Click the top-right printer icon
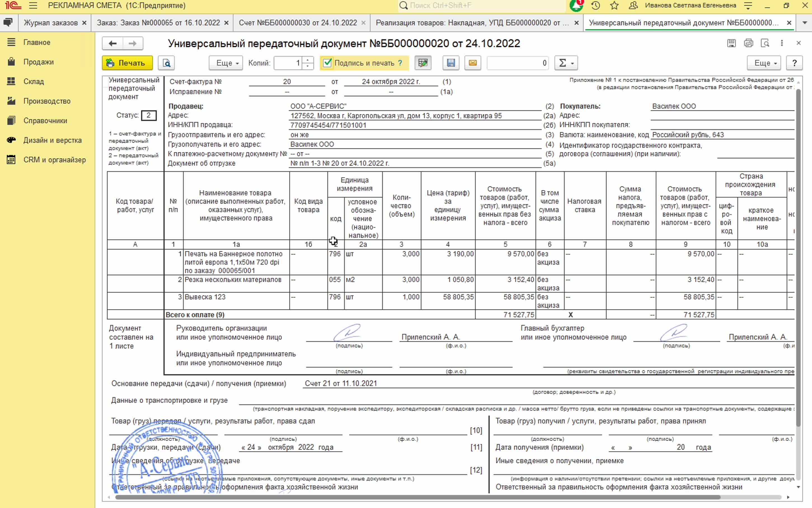Viewport: 812px width, 508px height. (x=748, y=43)
